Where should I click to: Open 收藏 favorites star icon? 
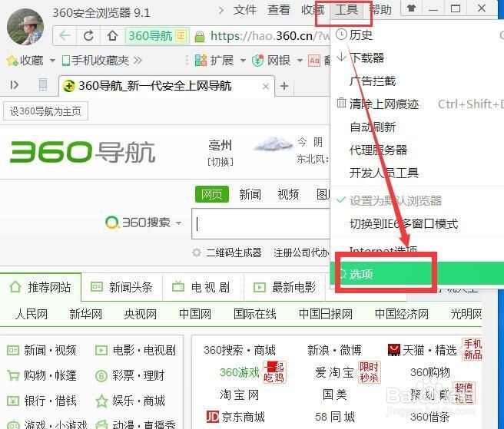tap(12, 60)
